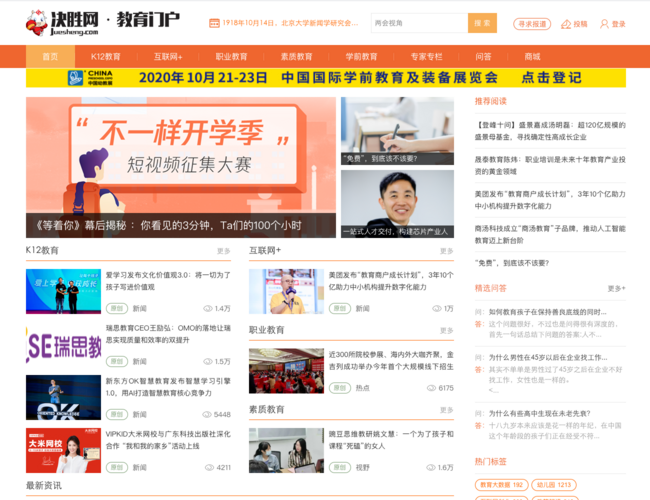
Task: Click the orange 搜索 button
Action: [x=482, y=23]
